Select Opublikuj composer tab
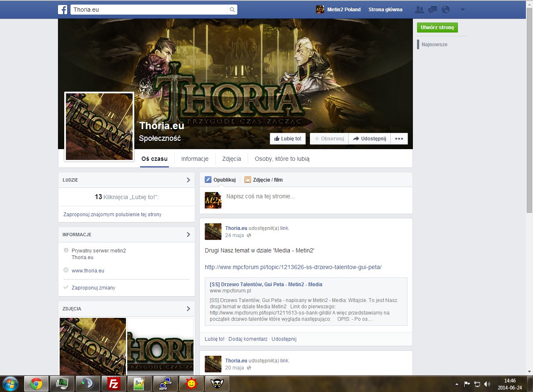 tap(220, 180)
